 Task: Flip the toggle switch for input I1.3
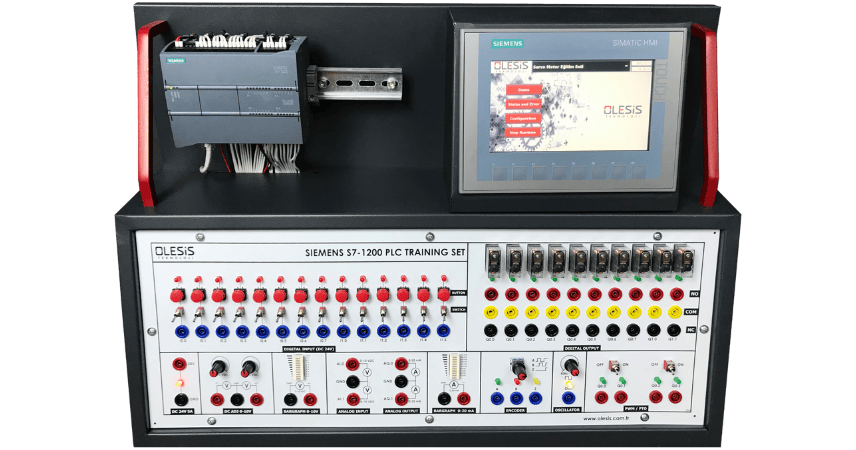tap(403, 313)
